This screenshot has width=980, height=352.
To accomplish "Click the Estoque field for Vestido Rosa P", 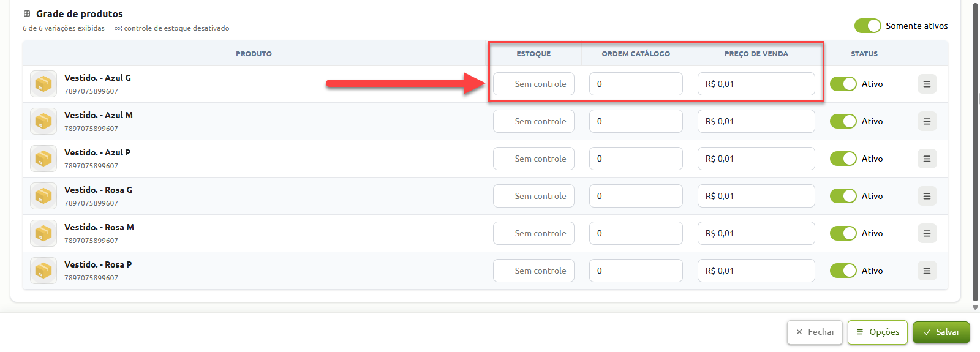I will click(x=533, y=271).
